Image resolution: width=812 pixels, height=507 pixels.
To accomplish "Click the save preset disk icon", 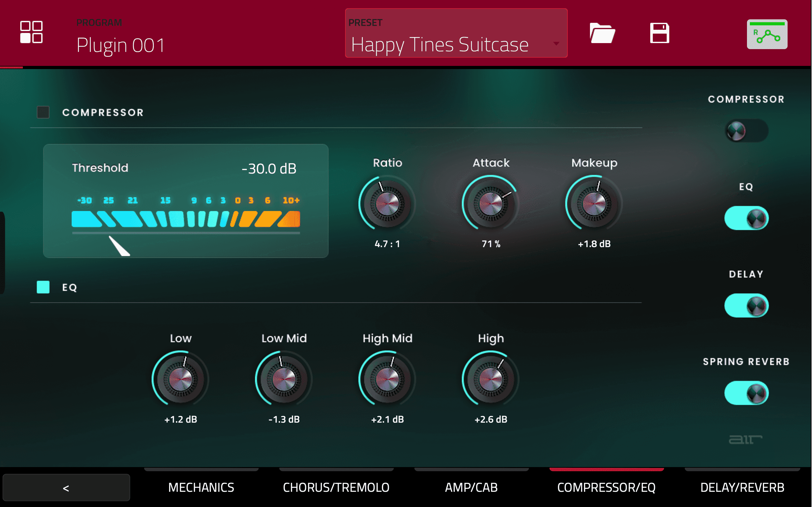I will tap(659, 33).
